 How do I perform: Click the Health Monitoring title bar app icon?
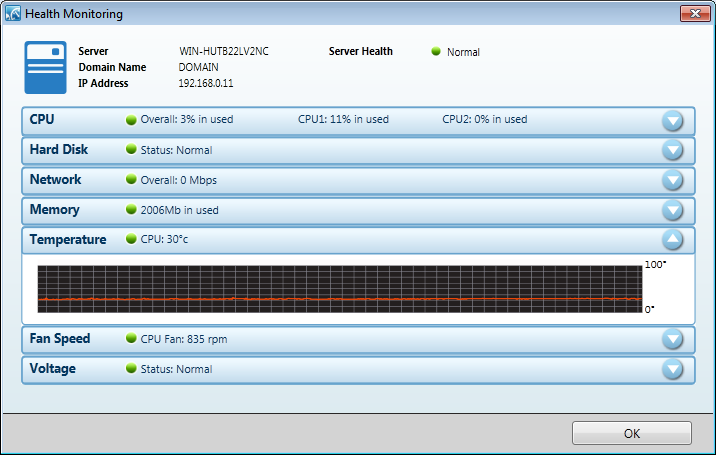pyautogui.click(x=13, y=13)
